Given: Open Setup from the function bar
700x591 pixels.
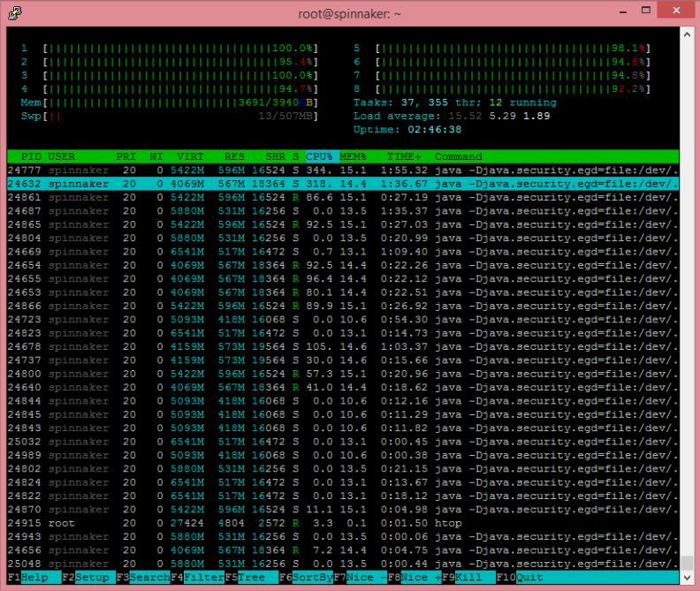Looking at the screenshot, I should pos(88,577).
